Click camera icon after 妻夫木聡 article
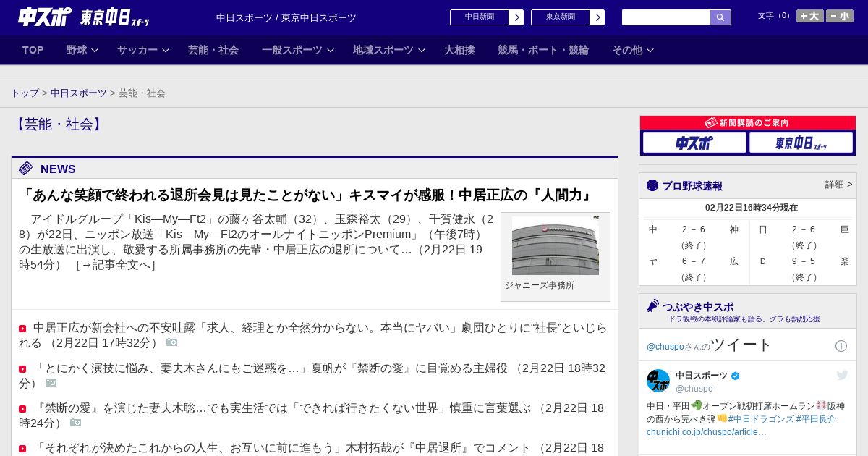The width and height of the screenshot is (868, 456). 75,423
